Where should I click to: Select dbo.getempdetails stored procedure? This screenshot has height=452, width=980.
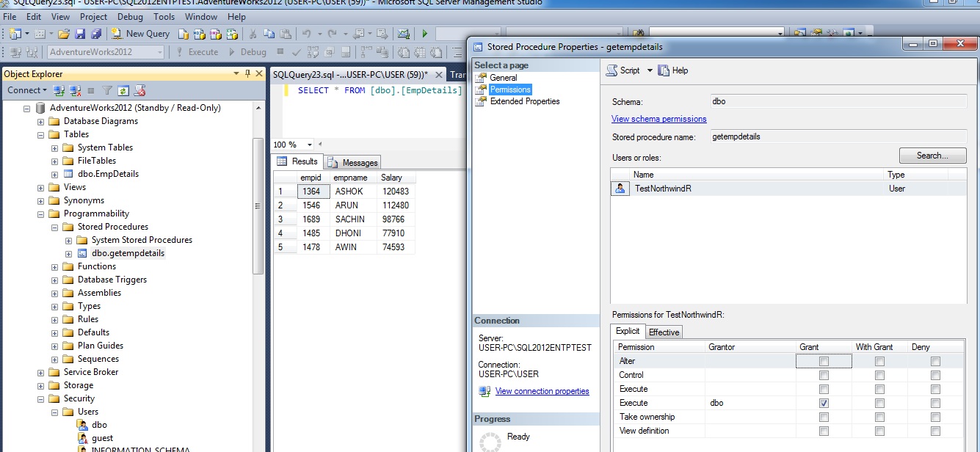pos(128,253)
